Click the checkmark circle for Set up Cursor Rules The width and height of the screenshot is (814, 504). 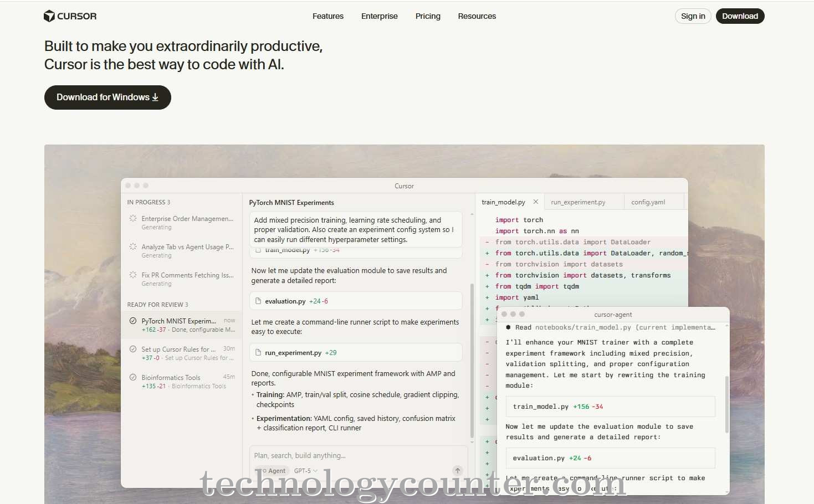(x=133, y=349)
